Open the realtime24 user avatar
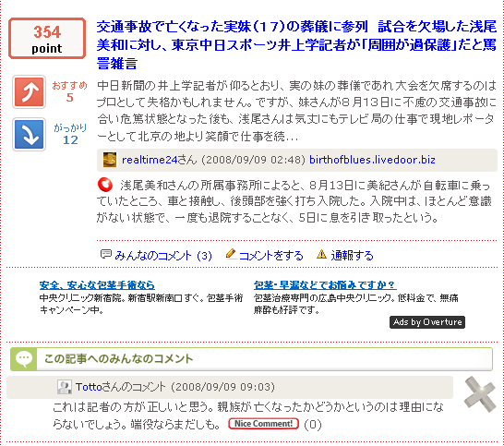 [110, 160]
